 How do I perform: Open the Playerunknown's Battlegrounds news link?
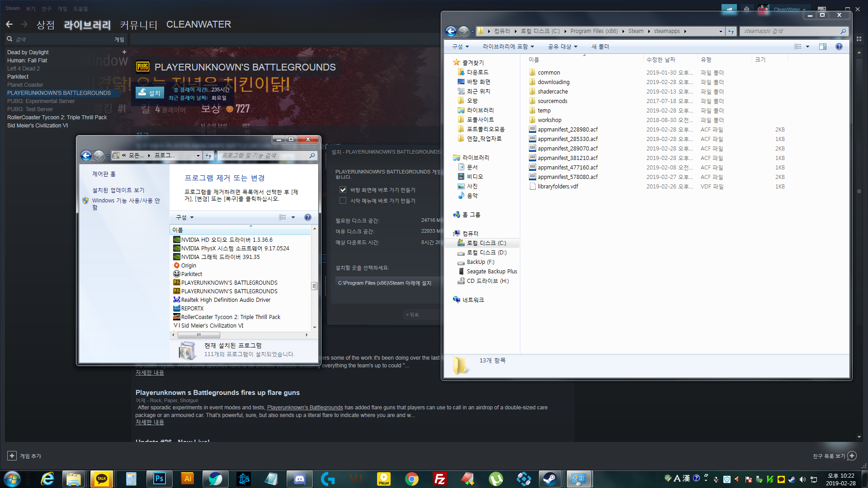click(305, 408)
